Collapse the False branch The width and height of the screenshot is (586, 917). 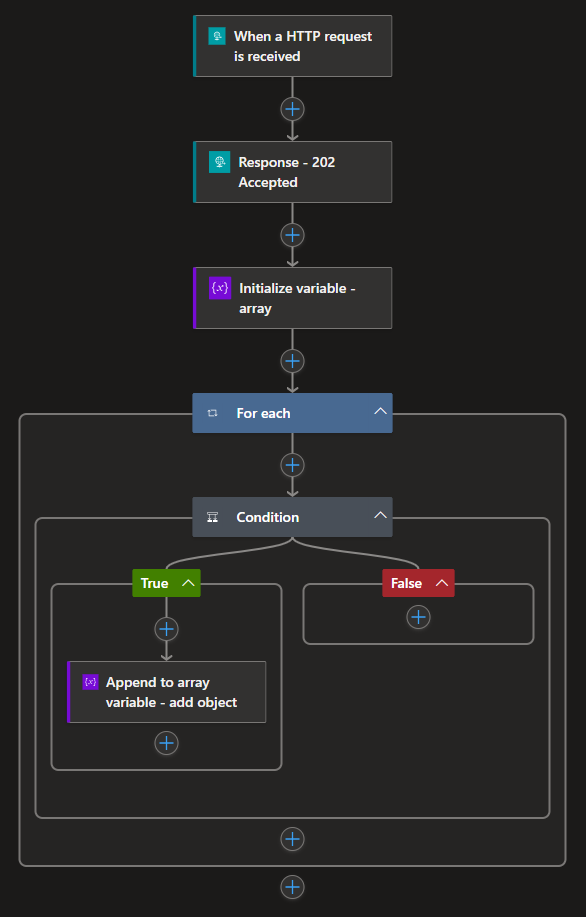(442, 583)
